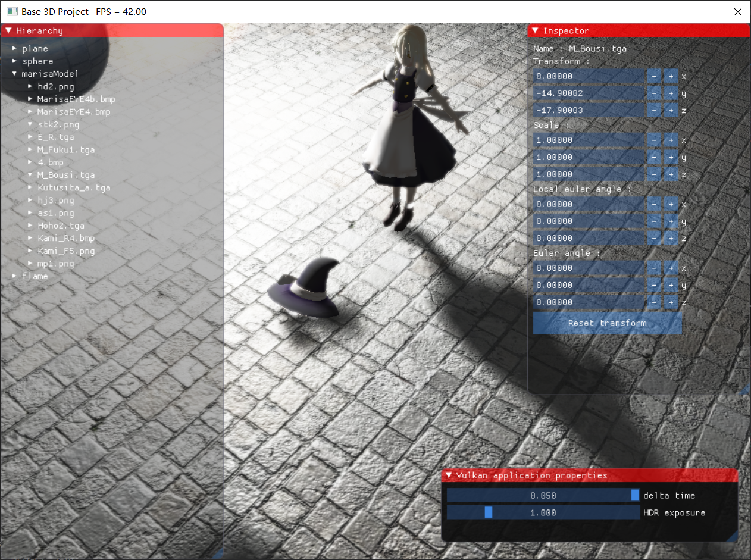Collapse the M_Bousi.tga node arrow
This screenshot has width=751, height=560.
pos(30,175)
